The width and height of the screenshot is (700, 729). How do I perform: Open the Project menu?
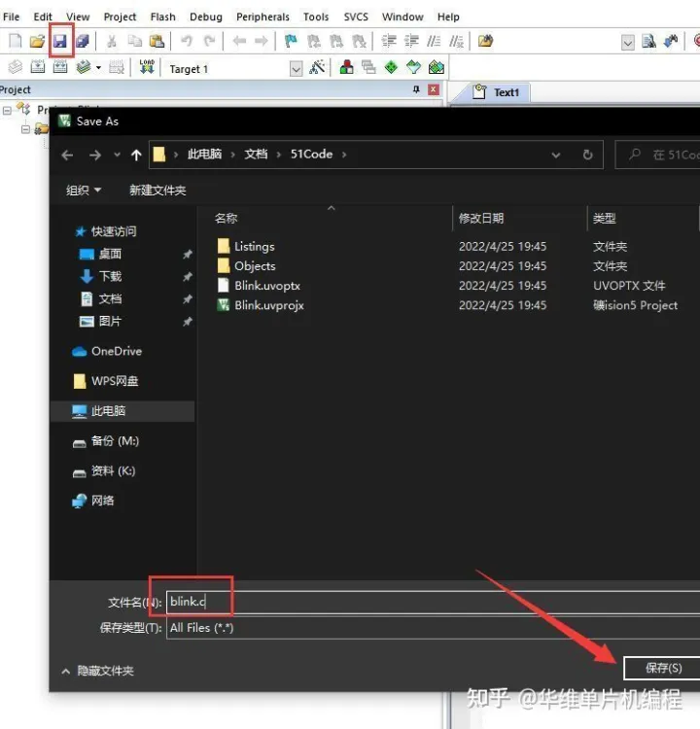(x=120, y=17)
